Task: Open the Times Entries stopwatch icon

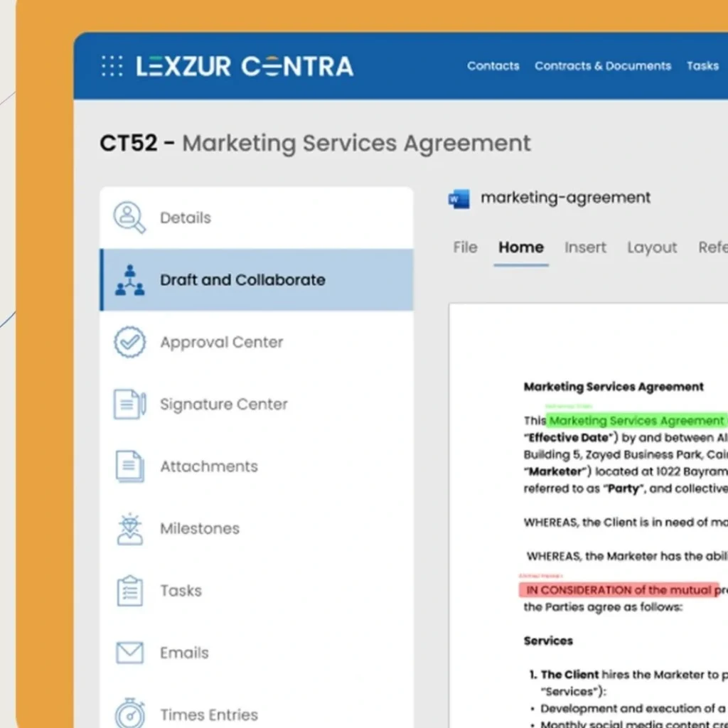Action: pos(129,713)
